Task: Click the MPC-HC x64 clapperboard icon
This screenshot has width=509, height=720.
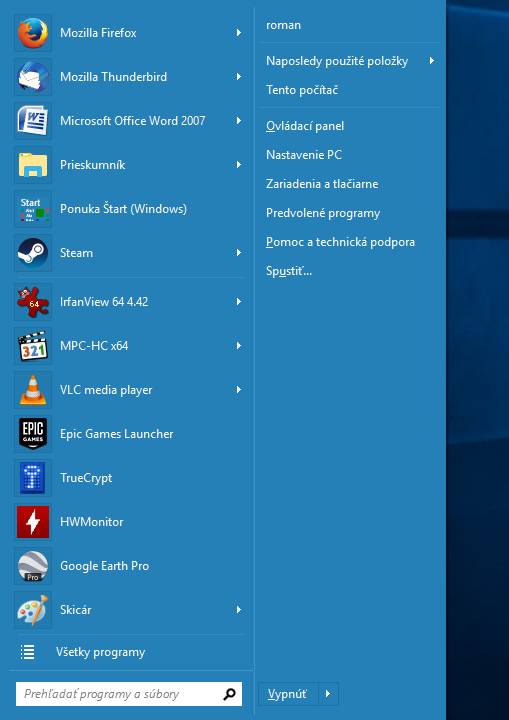Action: pyautogui.click(x=33, y=346)
